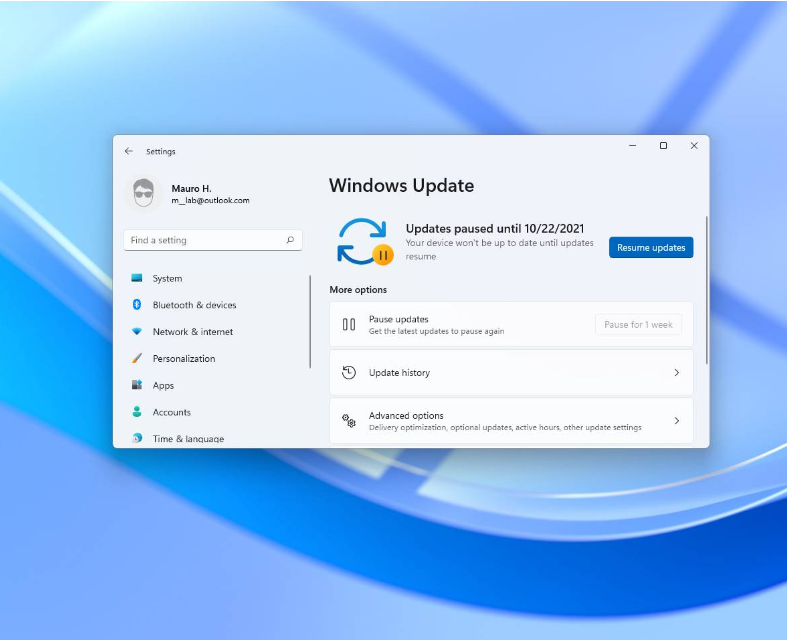Viewport: 787px width, 640px height.
Task: Click the sidebar navigation scrollbar
Action: [310, 321]
